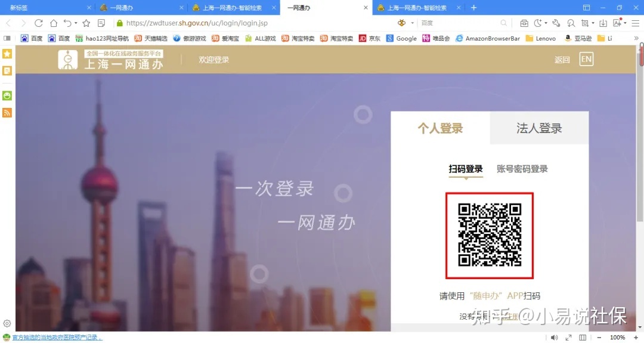Switch to 账号密码登录 mode
This screenshot has width=644, height=343.
pyautogui.click(x=522, y=169)
